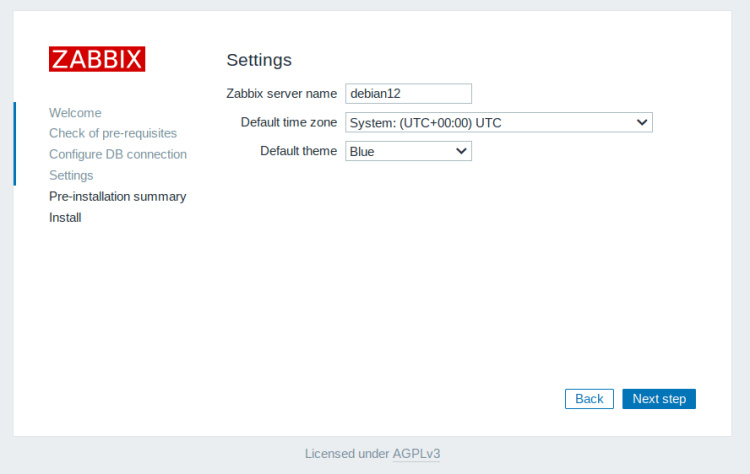Open Configure DB connection step
Screen dimensions: 750x474
point(118,155)
